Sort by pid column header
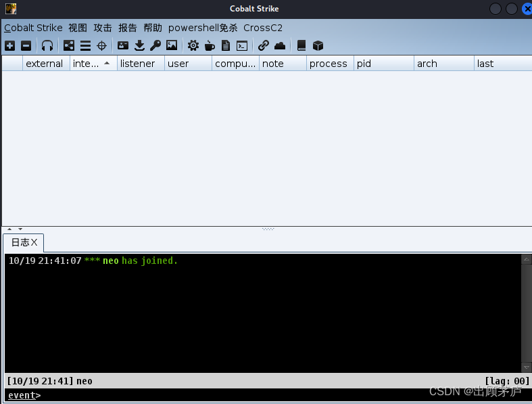532x404 pixels. click(x=384, y=64)
